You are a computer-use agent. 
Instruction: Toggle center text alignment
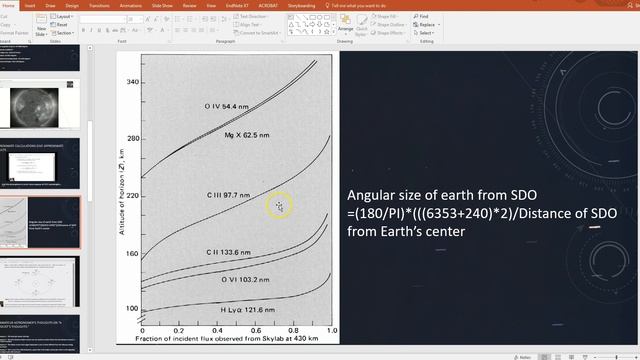tap(186, 30)
